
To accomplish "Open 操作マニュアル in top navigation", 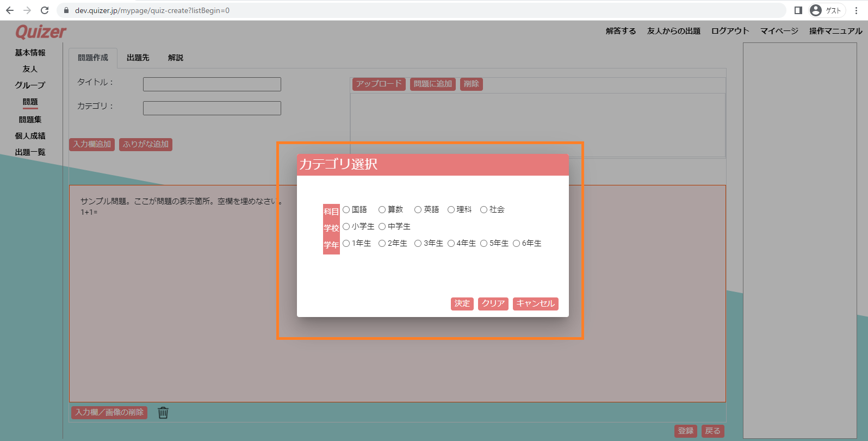I will pos(835,31).
